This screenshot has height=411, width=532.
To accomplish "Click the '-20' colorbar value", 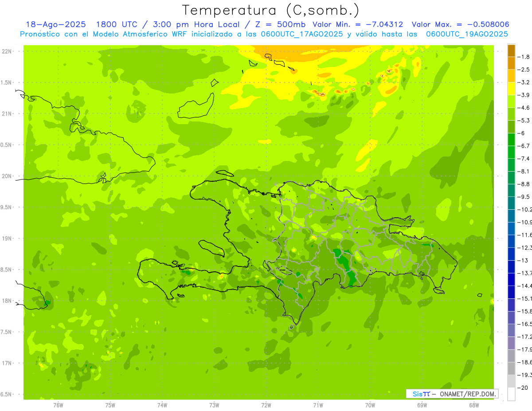I will click(523, 388).
